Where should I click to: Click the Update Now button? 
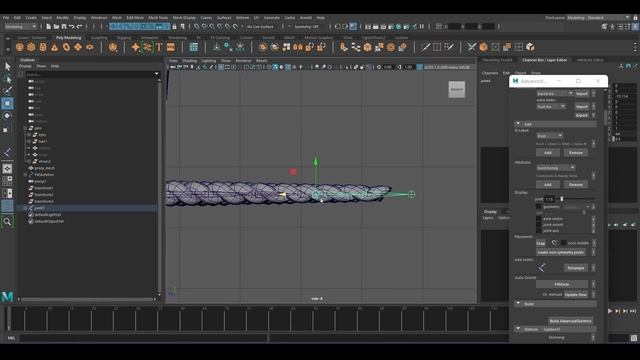pos(576,294)
